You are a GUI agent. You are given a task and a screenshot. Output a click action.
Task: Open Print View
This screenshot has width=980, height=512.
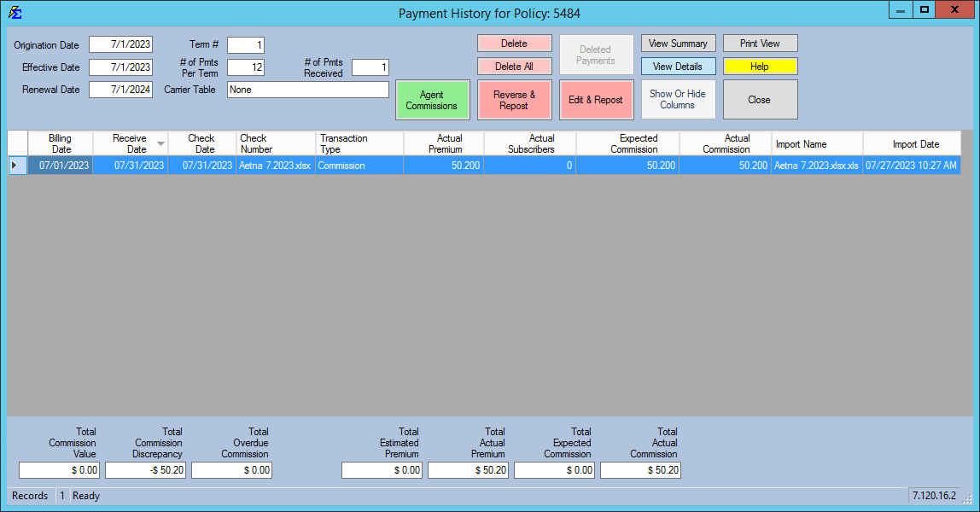759,43
